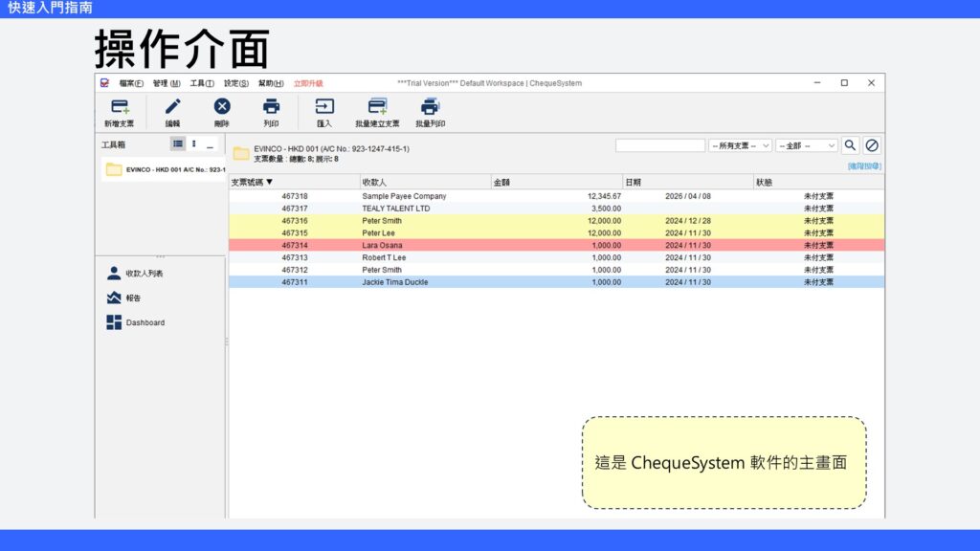Select cheque row 467318 Sample Payee Company
The height and width of the screenshot is (551, 980).
pyautogui.click(x=556, y=196)
